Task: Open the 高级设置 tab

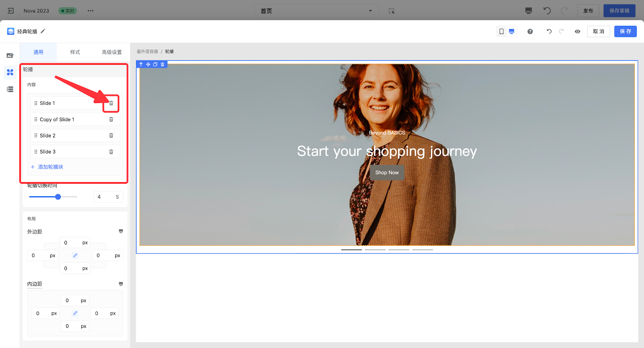Action: (111, 52)
